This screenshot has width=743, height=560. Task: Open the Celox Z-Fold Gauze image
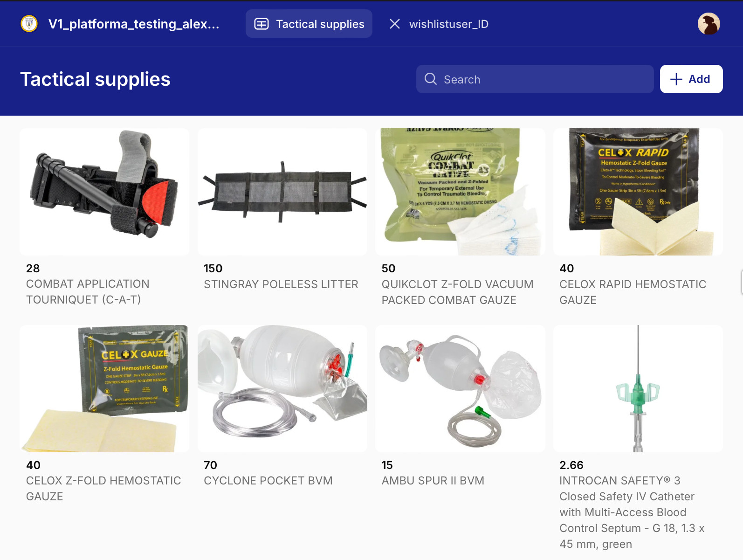(x=104, y=388)
